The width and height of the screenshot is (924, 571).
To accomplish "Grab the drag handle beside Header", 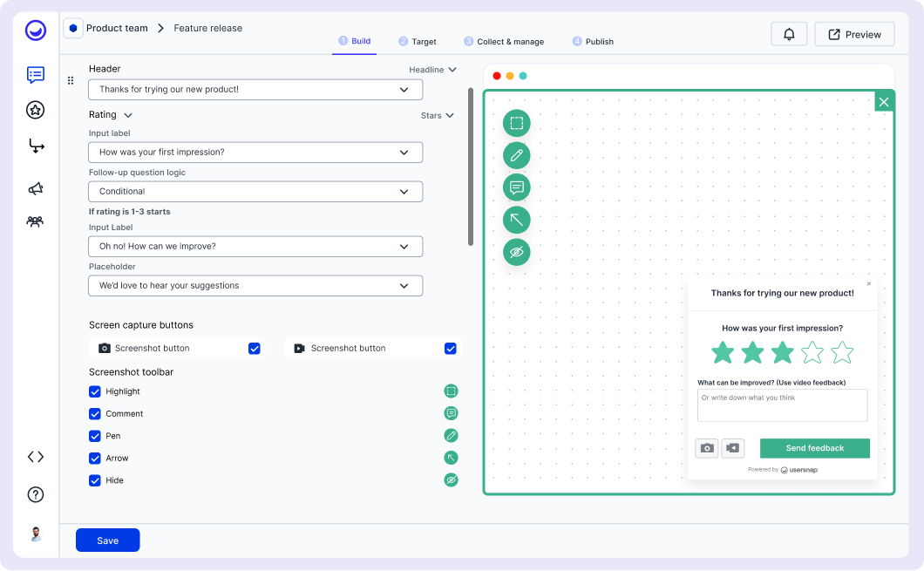I will click(x=71, y=81).
